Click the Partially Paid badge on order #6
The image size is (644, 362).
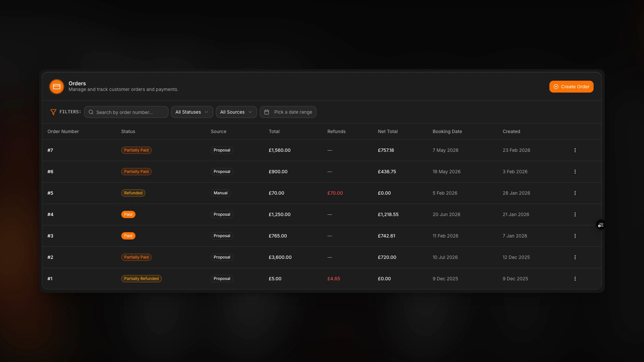[136, 172]
